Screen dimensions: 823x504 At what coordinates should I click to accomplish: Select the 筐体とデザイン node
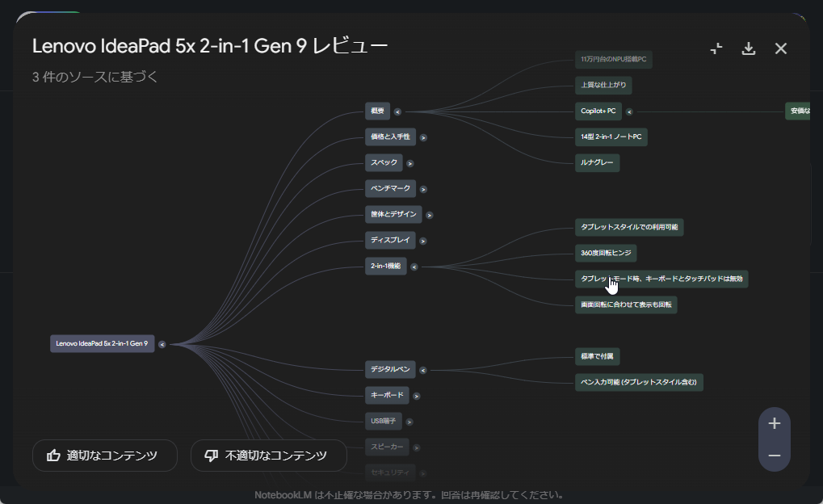(x=393, y=214)
